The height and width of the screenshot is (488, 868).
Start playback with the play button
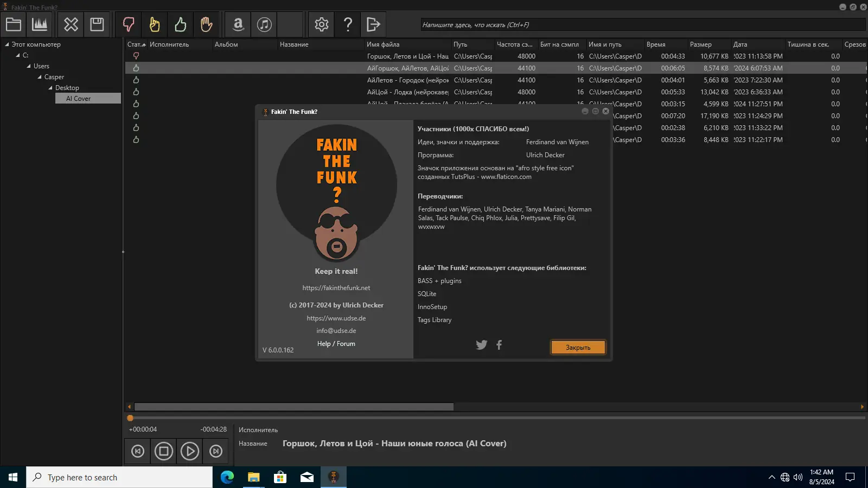click(x=189, y=451)
